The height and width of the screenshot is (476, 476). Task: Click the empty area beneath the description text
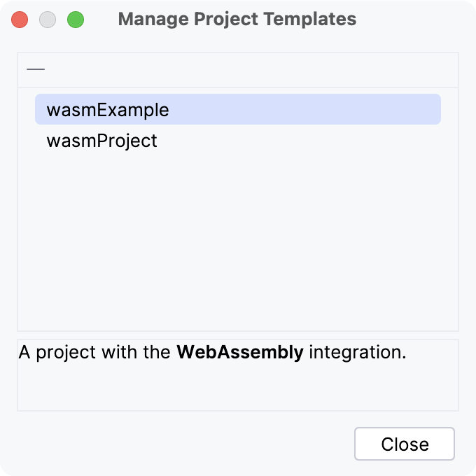tap(238, 388)
